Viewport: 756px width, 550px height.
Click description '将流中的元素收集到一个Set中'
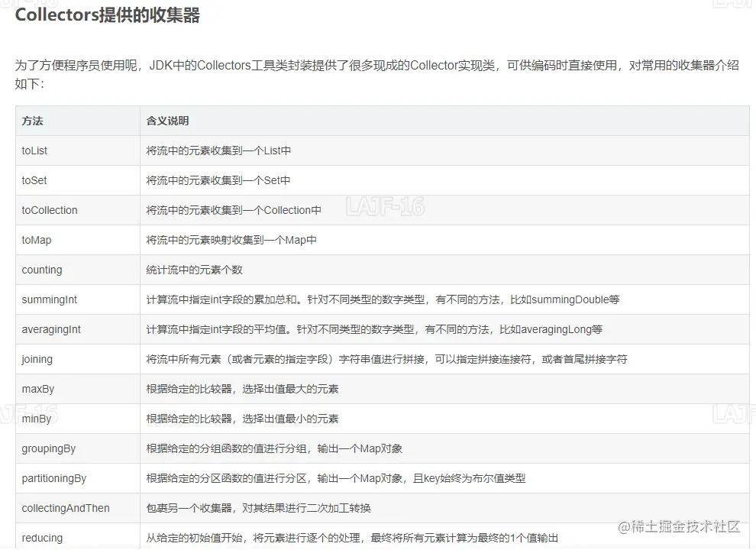(218, 180)
